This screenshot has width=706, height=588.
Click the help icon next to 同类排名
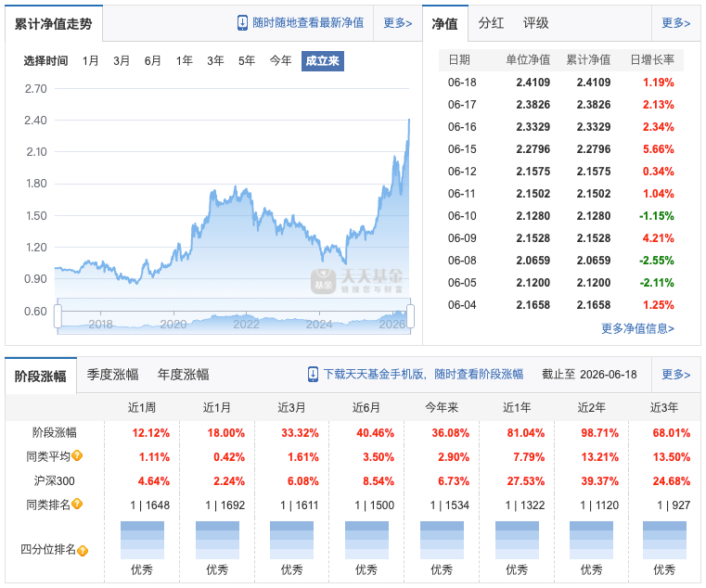[77, 504]
